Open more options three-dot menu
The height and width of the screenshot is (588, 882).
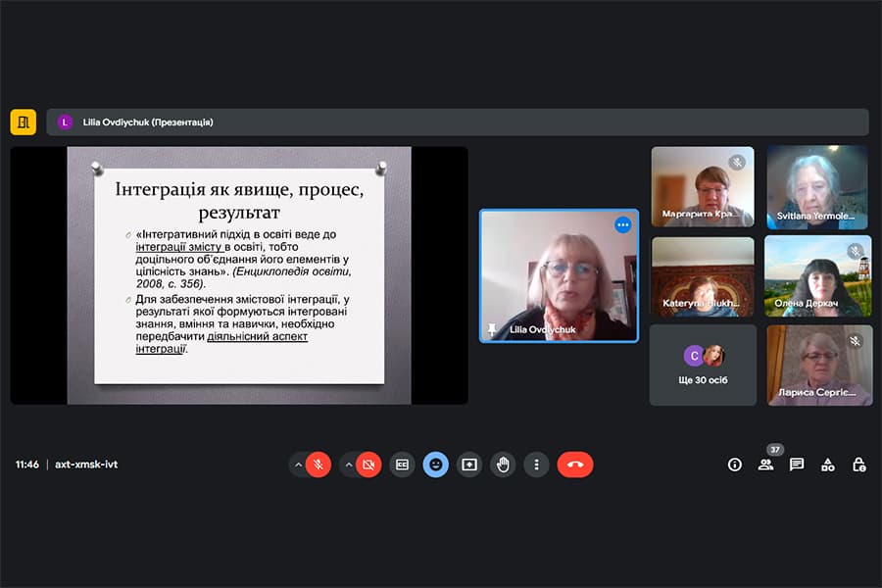pos(536,465)
